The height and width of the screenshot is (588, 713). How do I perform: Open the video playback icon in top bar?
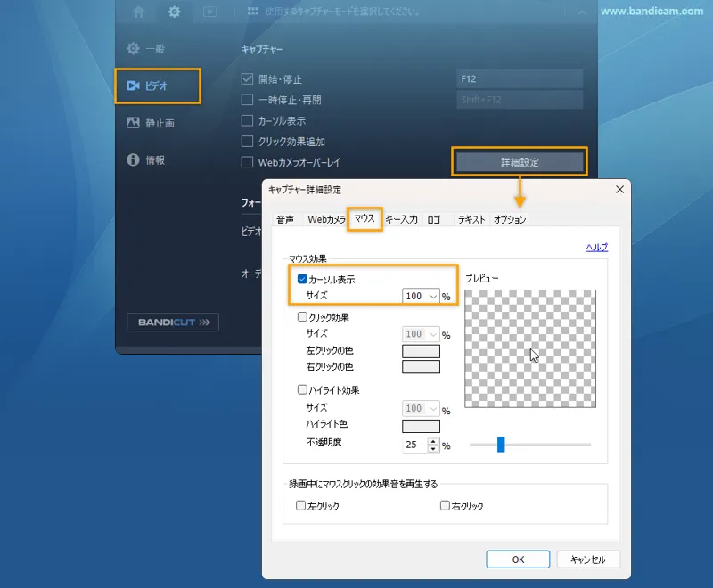point(209,12)
